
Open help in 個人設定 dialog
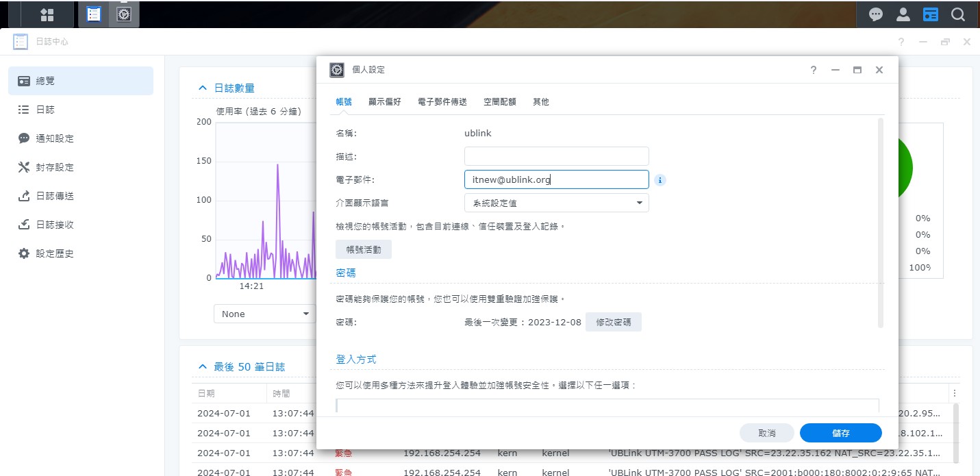pyautogui.click(x=814, y=70)
